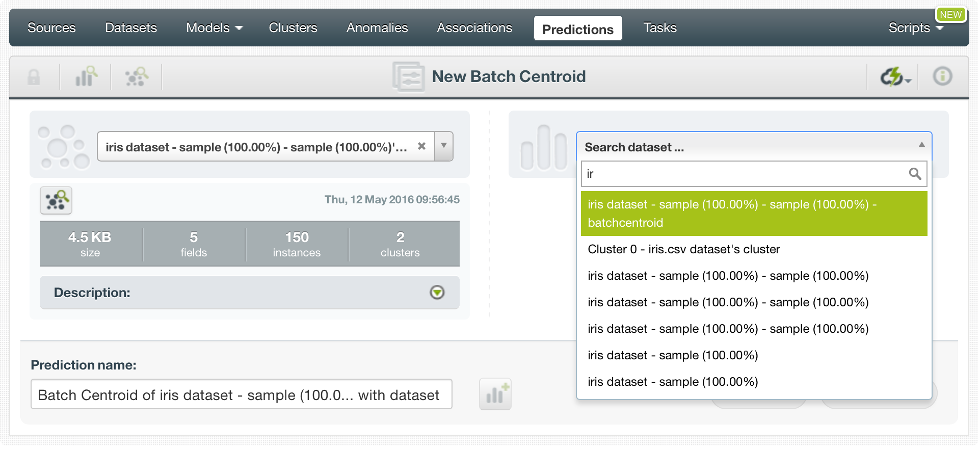Click the info icon in the toolbar

tap(942, 76)
